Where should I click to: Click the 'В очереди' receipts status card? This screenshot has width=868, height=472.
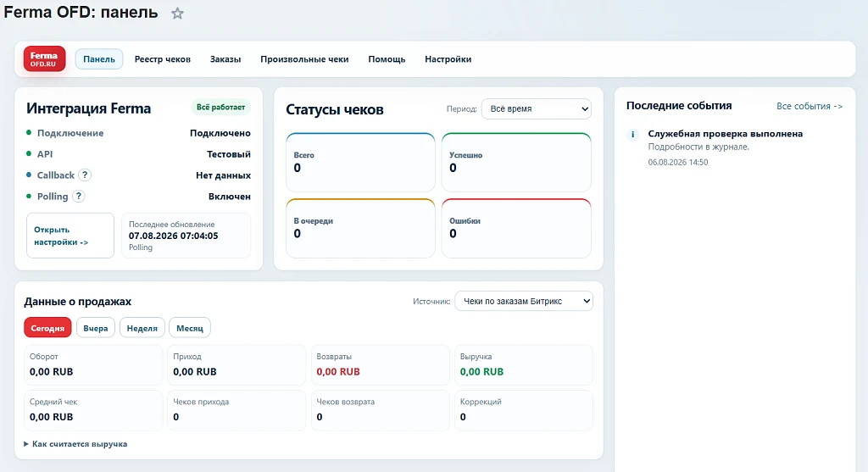360,228
